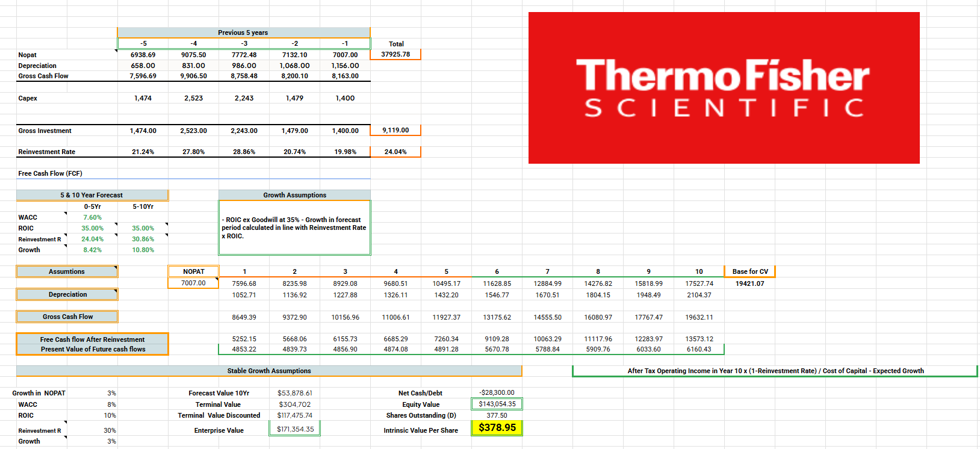
Task: Select the ROIC ex Goodwill note box
Action: pos(294,228)
